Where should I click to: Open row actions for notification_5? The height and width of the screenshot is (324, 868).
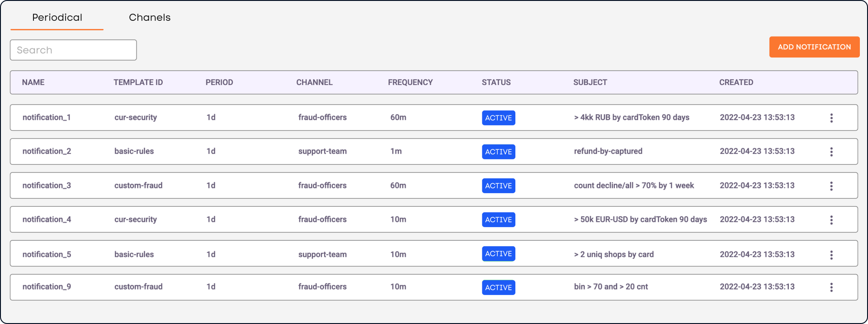pos(831,255)
